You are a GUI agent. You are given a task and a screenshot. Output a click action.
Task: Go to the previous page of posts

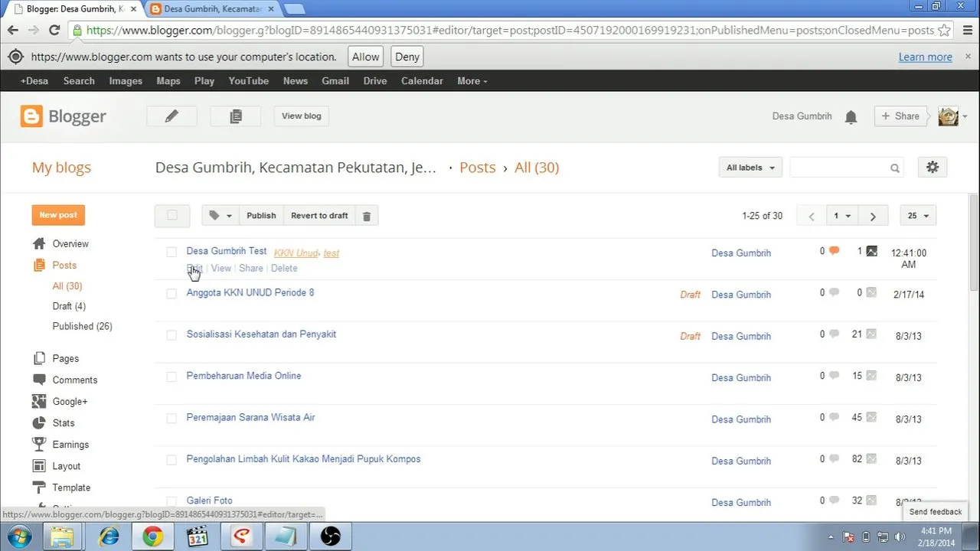[x=812, y=216]
